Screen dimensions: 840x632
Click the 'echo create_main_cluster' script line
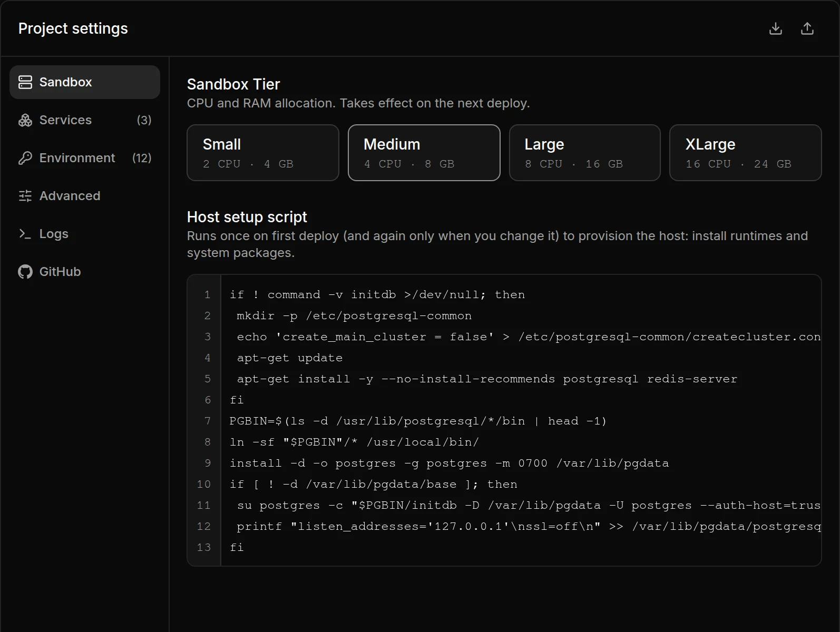[529, 337]
